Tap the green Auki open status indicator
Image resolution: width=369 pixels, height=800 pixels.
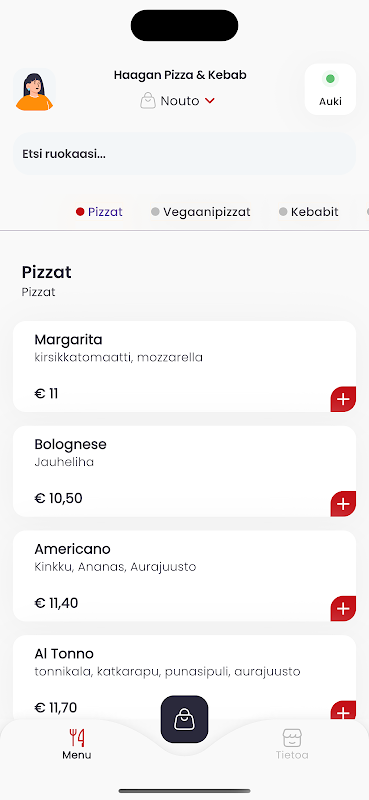[330, 79]
